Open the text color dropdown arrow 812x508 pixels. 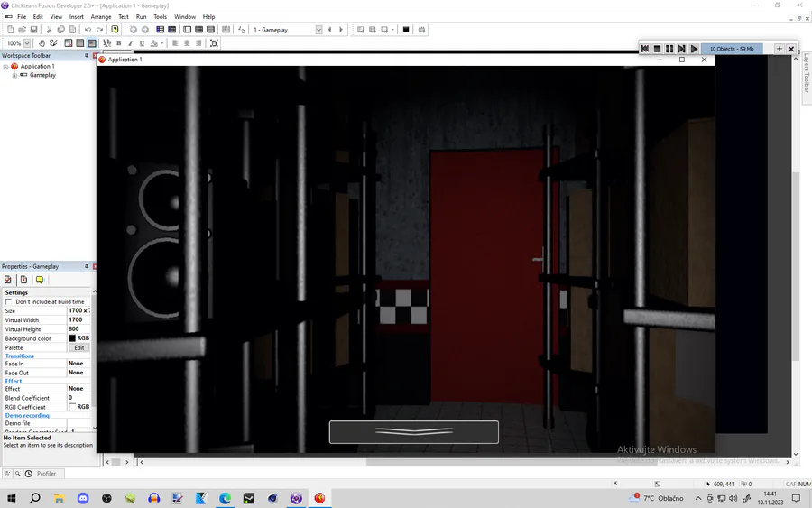[x=162, y=43]
